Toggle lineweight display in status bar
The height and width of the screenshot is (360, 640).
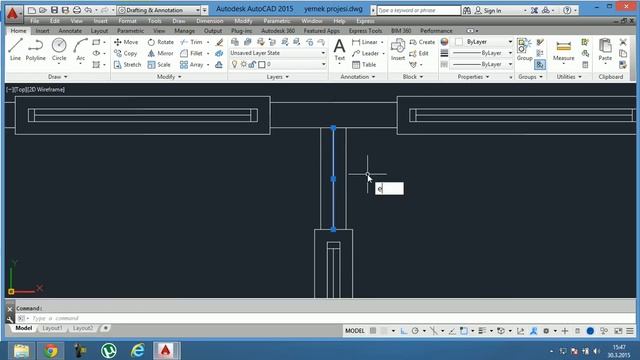click(482, 331)
